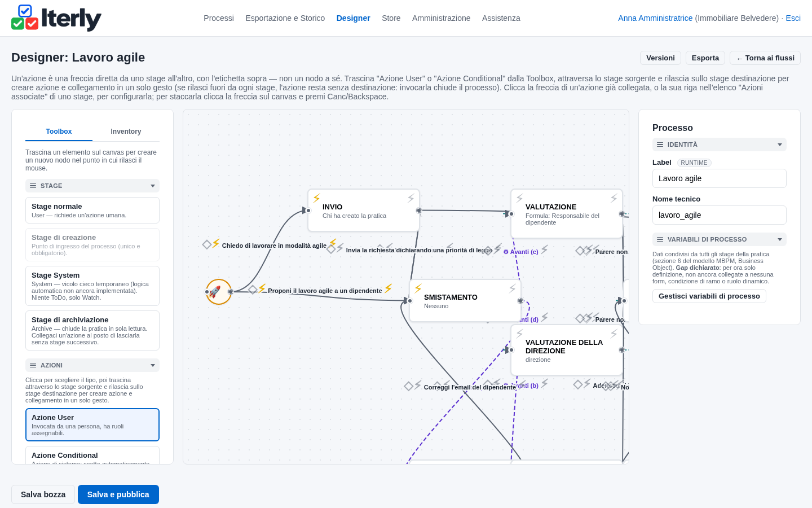Click left lightning icon in VALUTAZIONE stage
The width and height of the screenshot is (812, 508).
(520, 198)
